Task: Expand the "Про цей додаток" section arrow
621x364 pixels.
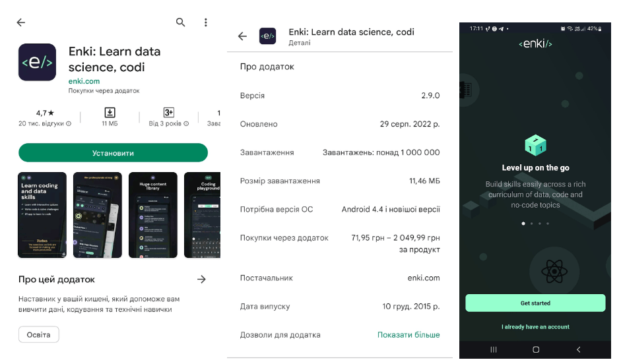Action: tap(202, 280)
